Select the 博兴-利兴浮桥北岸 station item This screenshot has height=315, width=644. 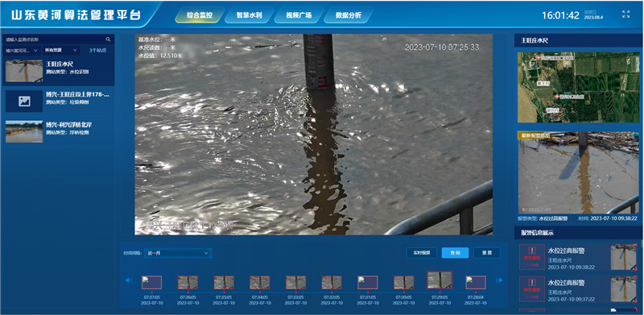pos(58,131)
